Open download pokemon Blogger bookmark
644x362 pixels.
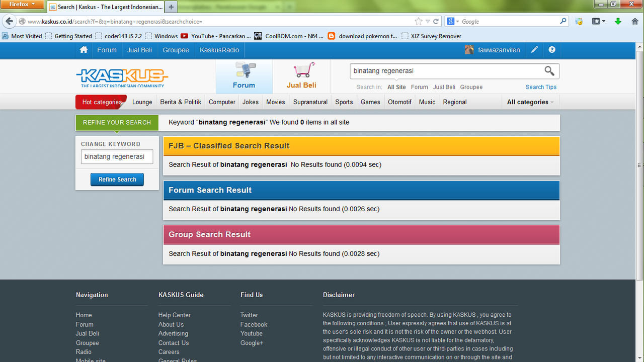click(362, 36)
